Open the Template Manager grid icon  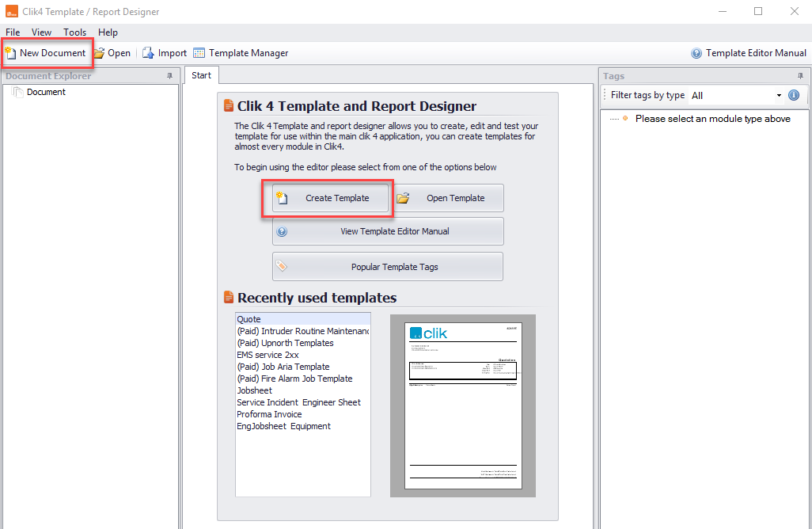[x=199, y=53]
